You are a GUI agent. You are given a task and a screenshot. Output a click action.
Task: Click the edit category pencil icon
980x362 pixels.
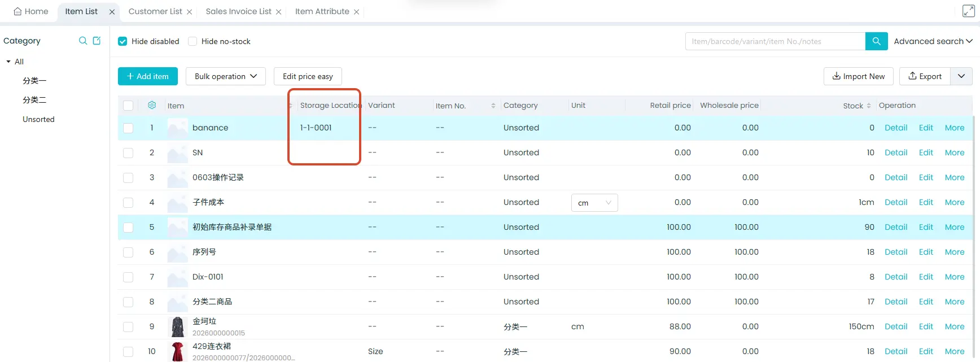[97, 41]
